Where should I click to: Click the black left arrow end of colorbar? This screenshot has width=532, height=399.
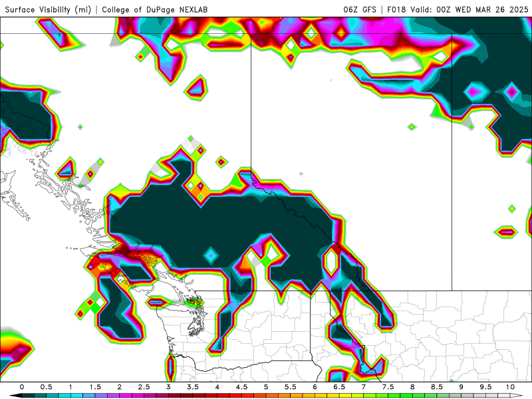tap(15, 396)
